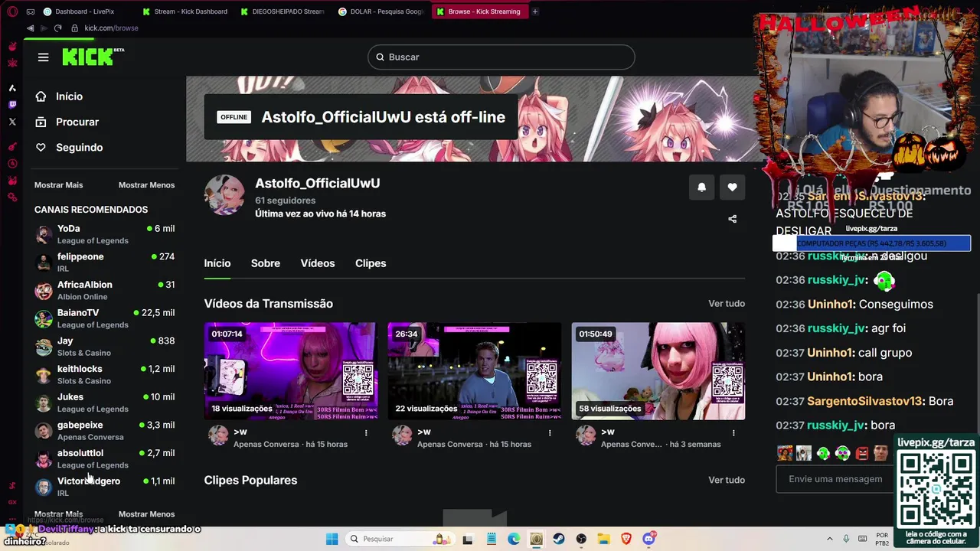This screenshot has height=551, width=980.
Task: Play the 01:50:49 video thumbnail
Action: coord(658,371)
